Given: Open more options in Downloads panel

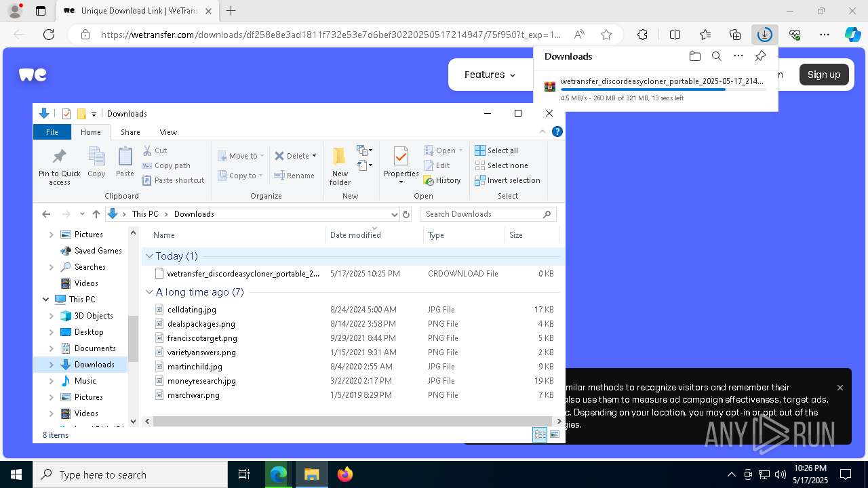Looking at the screenshot, I should coord(738,56).
